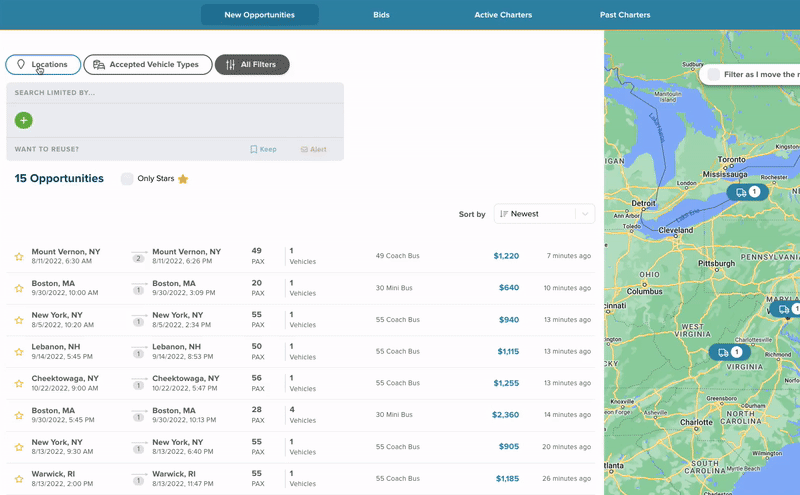Viewport: 800px width, 495px height.
Task: Click the 7 minutes ago timestamp
Action: pos(569,256)
